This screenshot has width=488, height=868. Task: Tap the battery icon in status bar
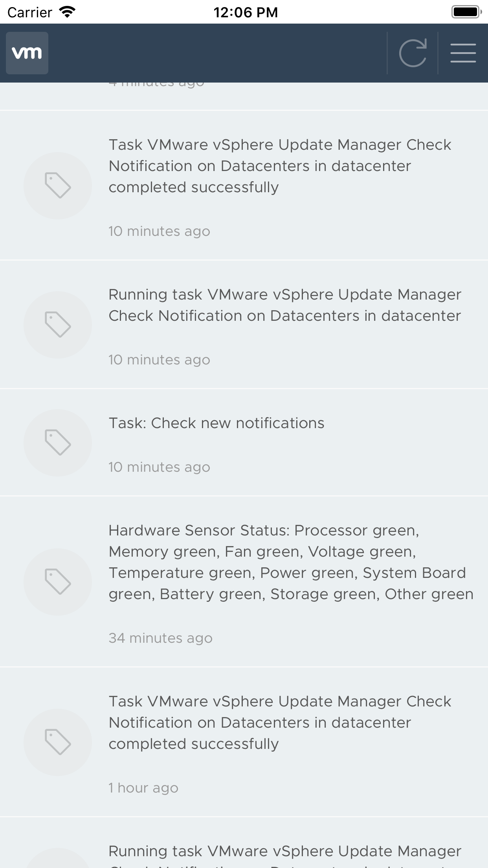(466, 12)
